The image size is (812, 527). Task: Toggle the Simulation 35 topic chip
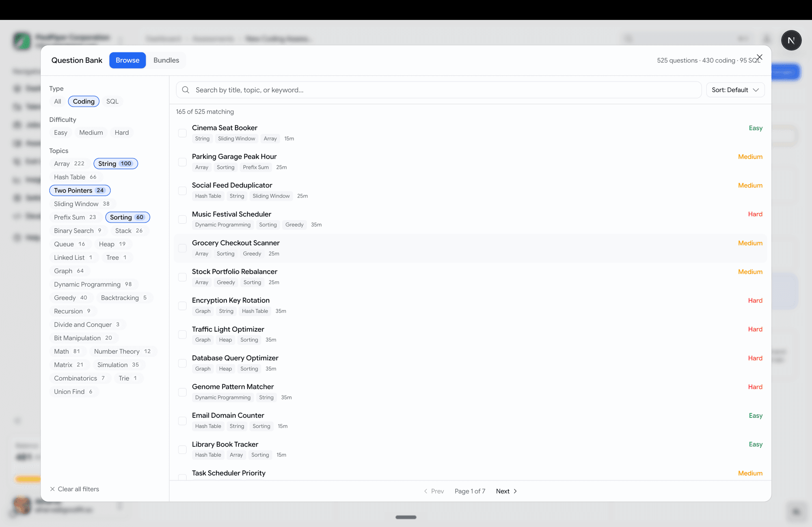point(118,364)
